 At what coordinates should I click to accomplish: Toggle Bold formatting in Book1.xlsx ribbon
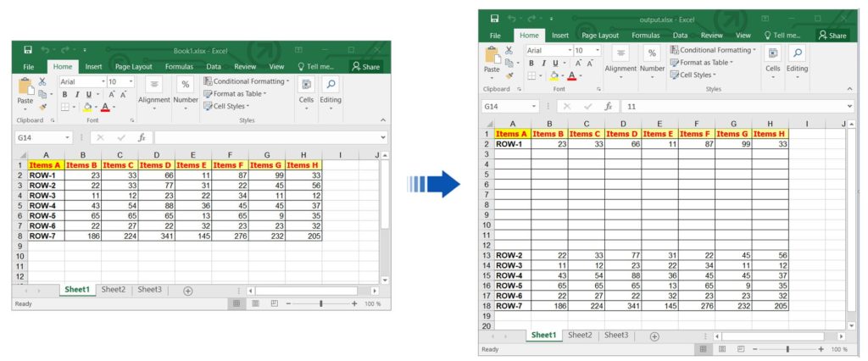64,94
